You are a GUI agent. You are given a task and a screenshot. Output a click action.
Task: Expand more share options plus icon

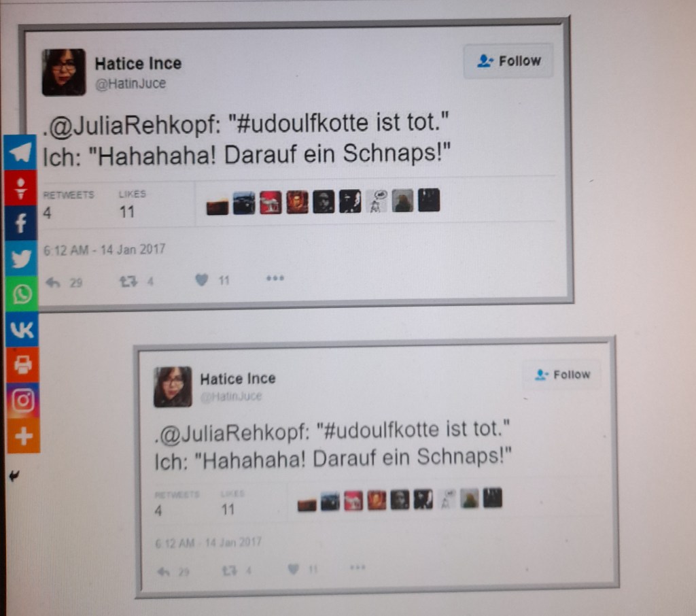click(x=24, y=436)
